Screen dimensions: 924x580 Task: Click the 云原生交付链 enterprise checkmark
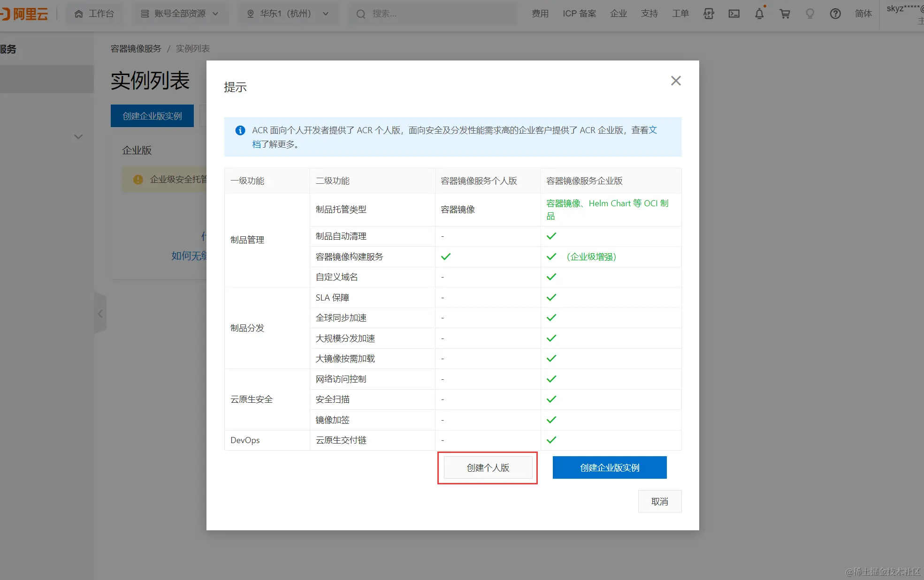(551, 440)
